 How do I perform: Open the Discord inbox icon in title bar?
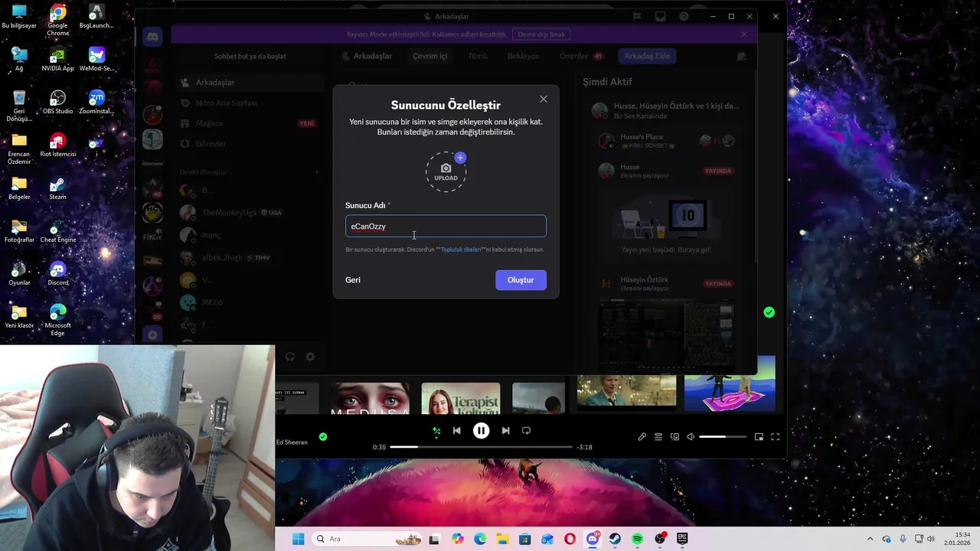[660, 16]
